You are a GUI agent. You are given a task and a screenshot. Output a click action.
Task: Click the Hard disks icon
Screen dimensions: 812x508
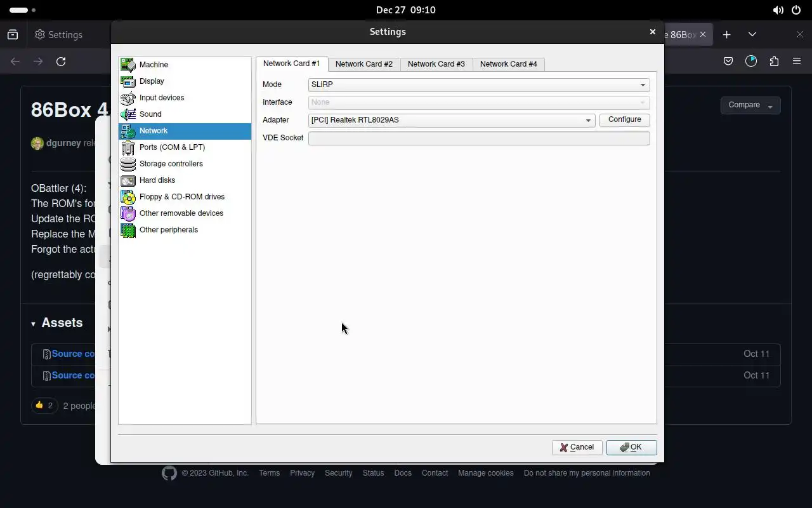point(128,180)
